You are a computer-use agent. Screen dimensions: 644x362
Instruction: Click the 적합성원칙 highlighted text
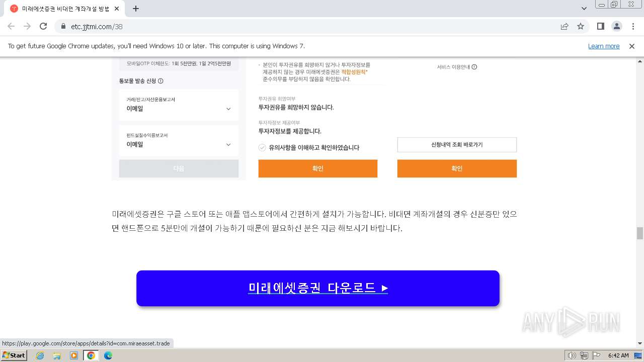(355, 72)
